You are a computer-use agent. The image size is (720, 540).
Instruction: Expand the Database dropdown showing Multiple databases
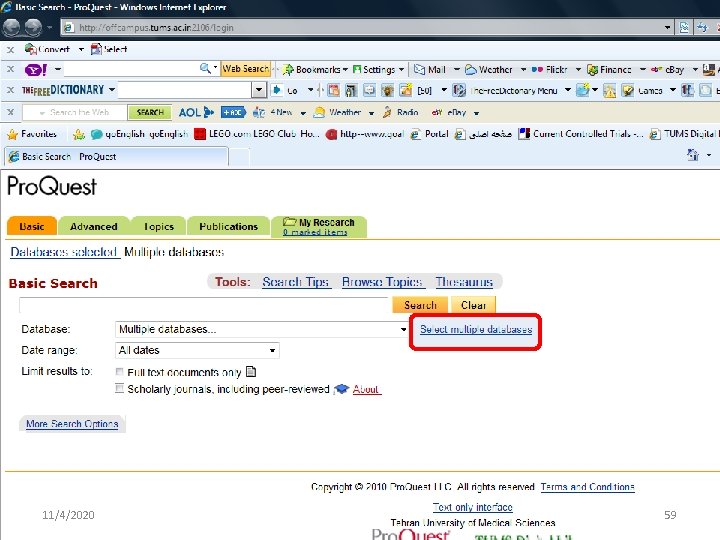coord(261,329)
